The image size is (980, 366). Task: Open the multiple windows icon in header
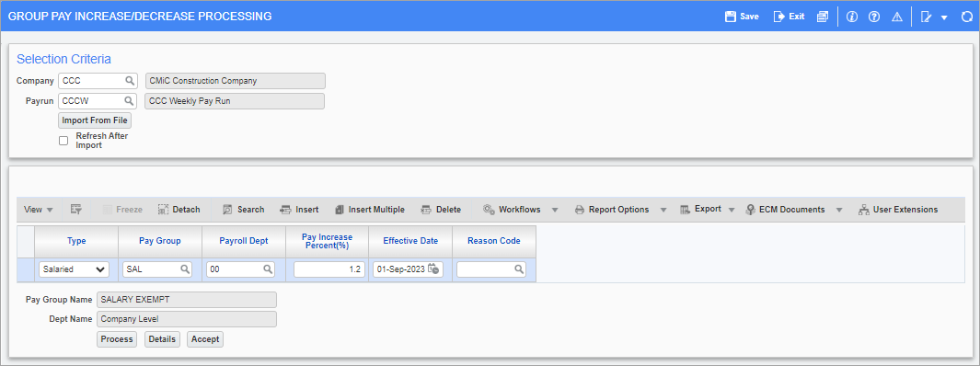click(x=823, y=17)
